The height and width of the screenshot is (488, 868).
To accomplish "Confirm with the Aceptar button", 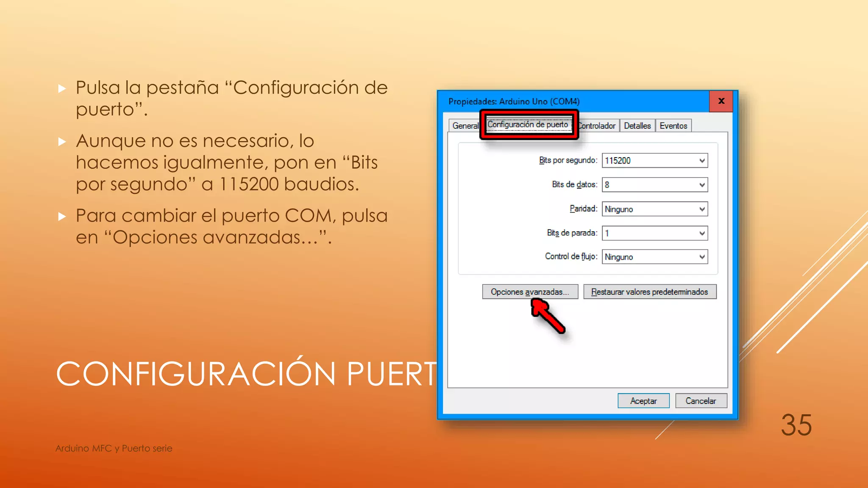I will pyautogui.click(x=643, y=401).
